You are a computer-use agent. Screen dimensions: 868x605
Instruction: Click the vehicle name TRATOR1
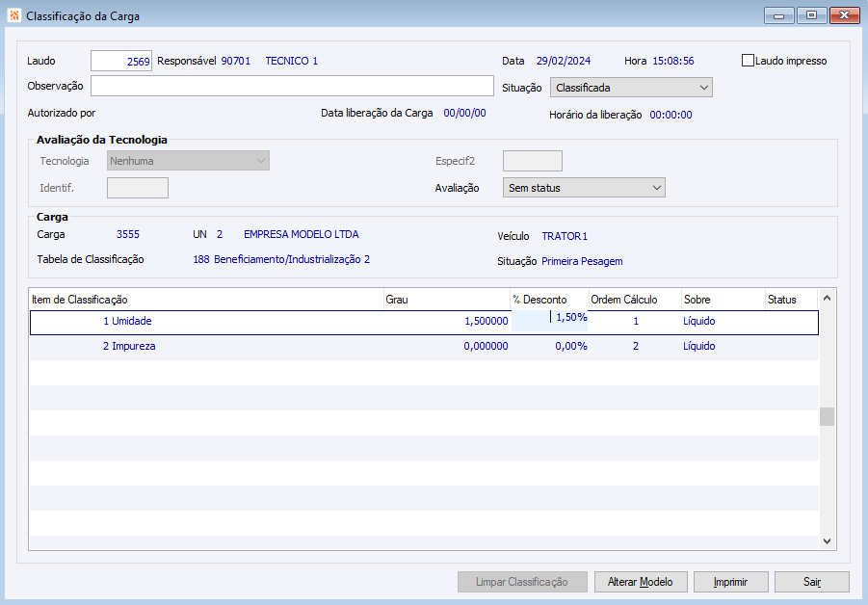tap(565, 236)
